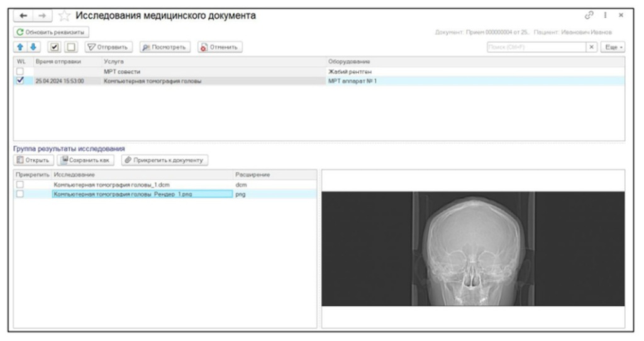The height and width of the screenshot is (341, 644).
Task: Copy link using the chain icon
Action: (589, 15)
